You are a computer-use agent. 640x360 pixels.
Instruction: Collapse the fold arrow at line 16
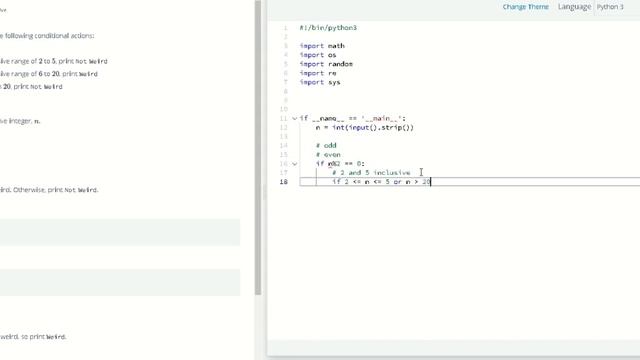[x=295, y=164]
